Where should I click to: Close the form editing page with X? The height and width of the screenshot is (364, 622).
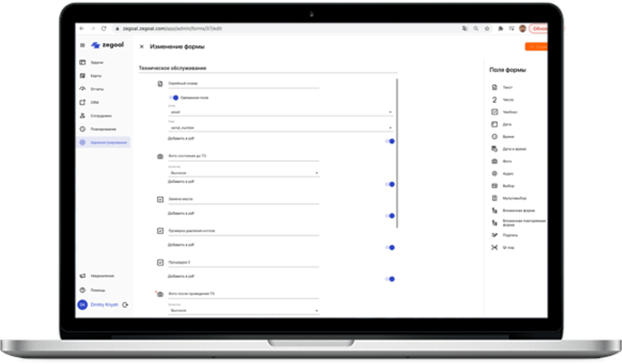(x=141, y=46)
